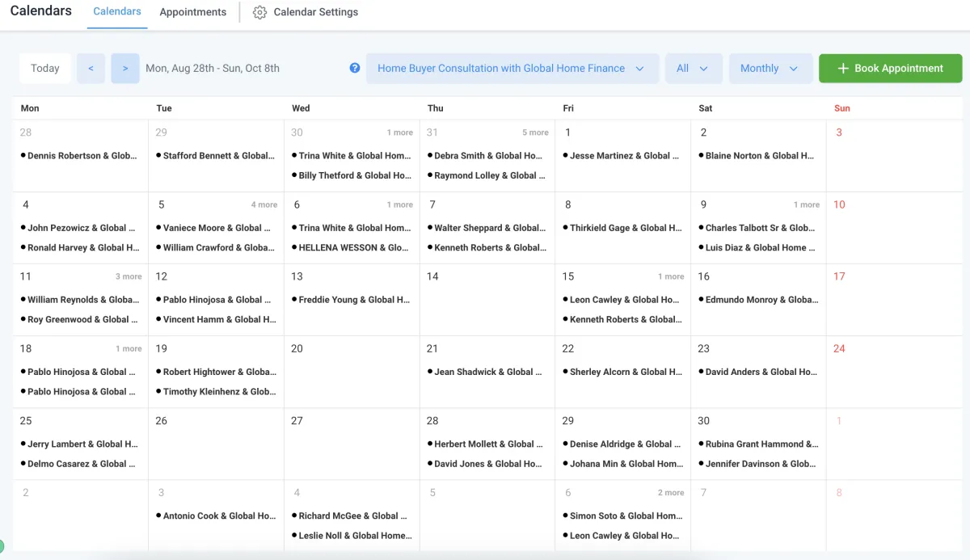The image size is (970, 560).
Task: Open Roy Greenwood appointment
Action: [x=79, y=319]
